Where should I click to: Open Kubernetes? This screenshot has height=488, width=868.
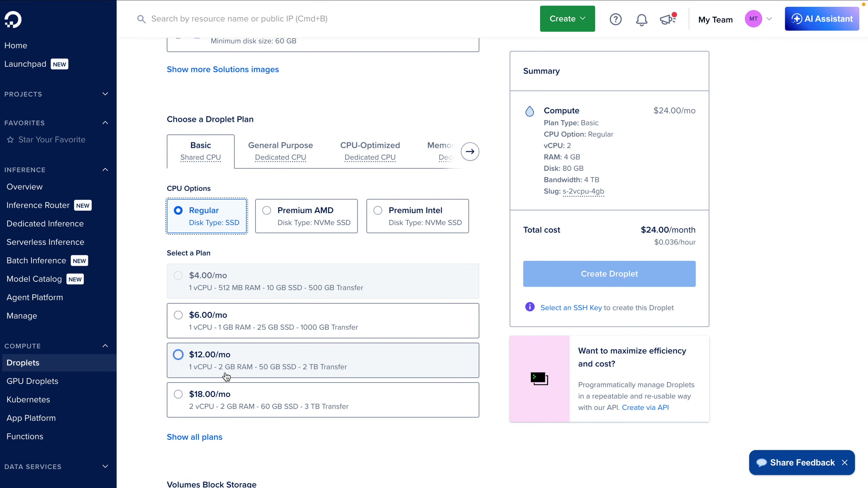[28, 399]
